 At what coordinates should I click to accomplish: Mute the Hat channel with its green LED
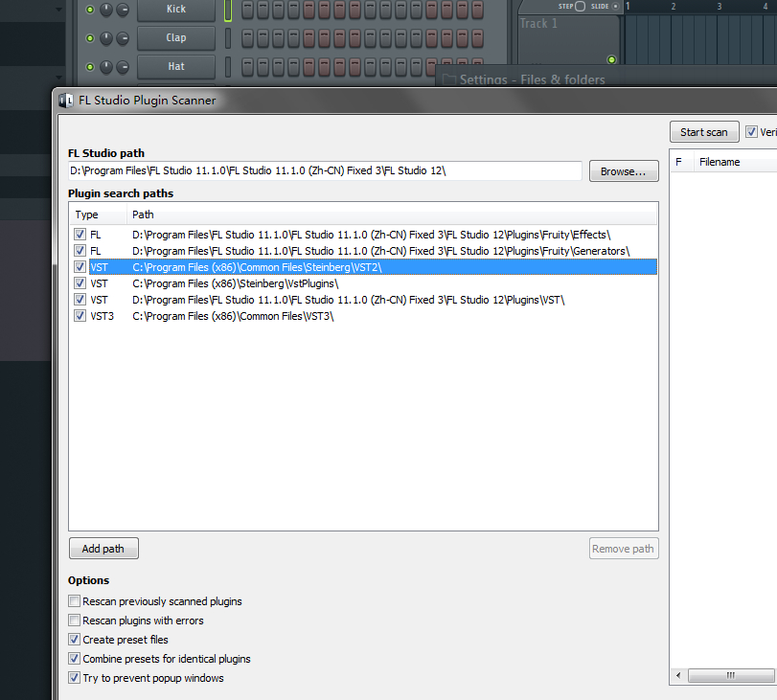[90, 67]
